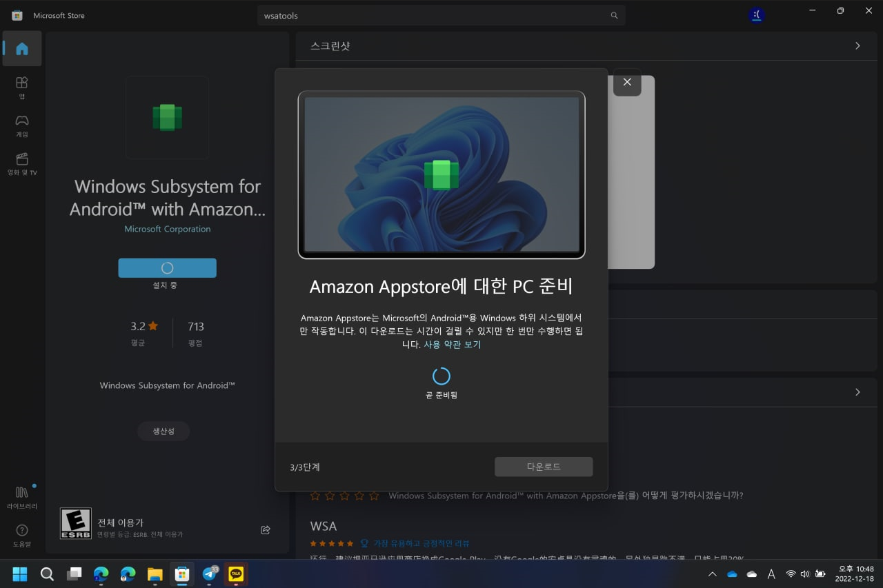The width and height of the screenshot is (883, 588).
Task: Click the Download (다운로드) button
Action: [x=544, y=467]
